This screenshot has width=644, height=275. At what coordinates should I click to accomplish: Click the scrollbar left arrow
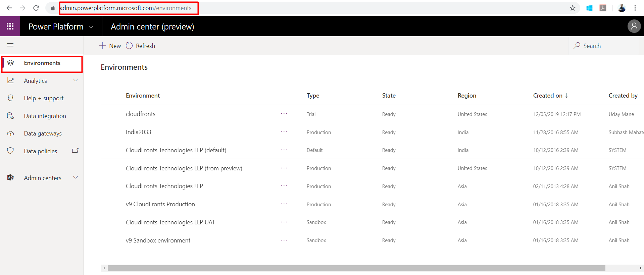coord(104,268)
